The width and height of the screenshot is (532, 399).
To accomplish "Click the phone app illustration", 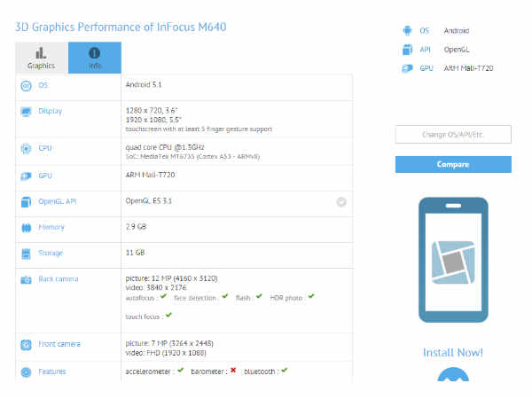I will click(x=453, y=260).
